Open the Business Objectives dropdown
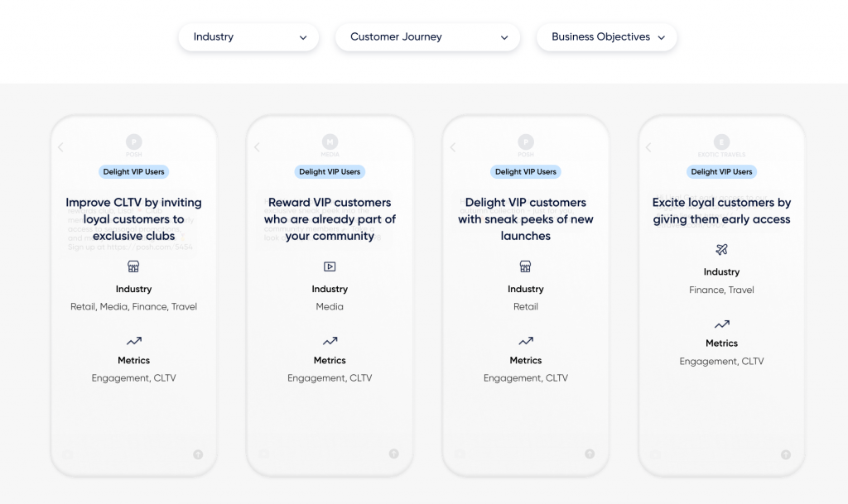 [606, 37]
